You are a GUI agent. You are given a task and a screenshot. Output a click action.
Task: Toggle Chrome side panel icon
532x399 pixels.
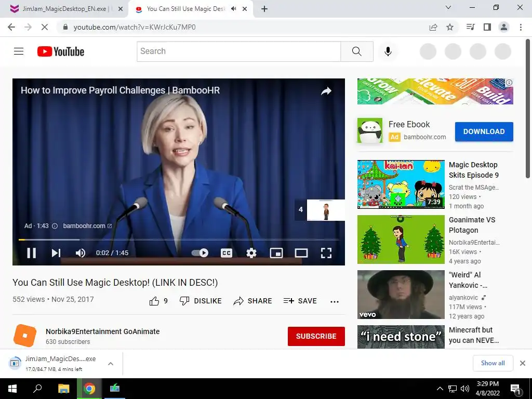pyautogui.click(x=487, y=27)
